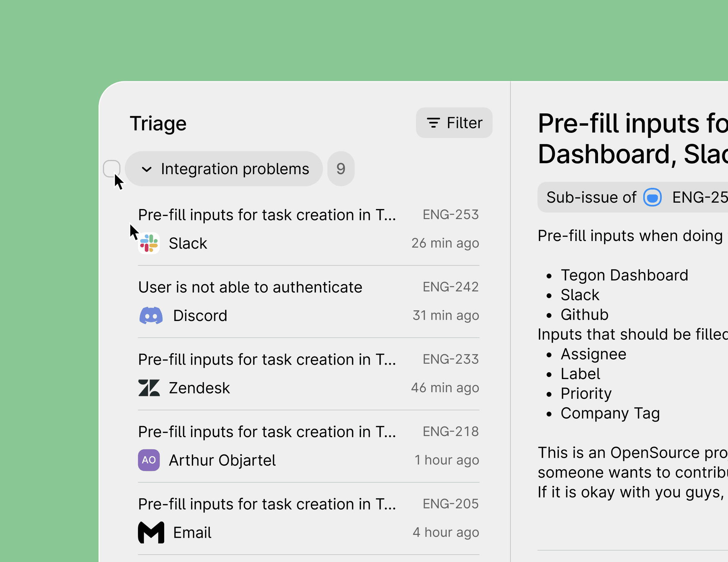Open the User is not able to authenticate issue
The height and width of the screenshot is (562, 728).
pyautogui.click(x=250, y=287)
